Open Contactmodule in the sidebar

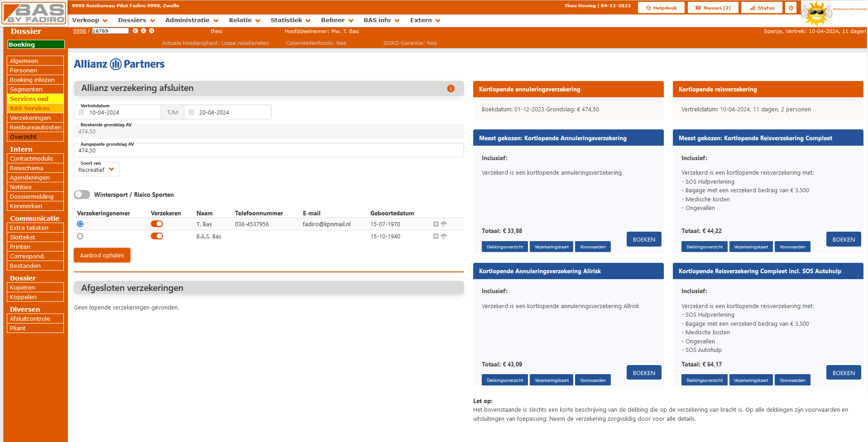35,158
